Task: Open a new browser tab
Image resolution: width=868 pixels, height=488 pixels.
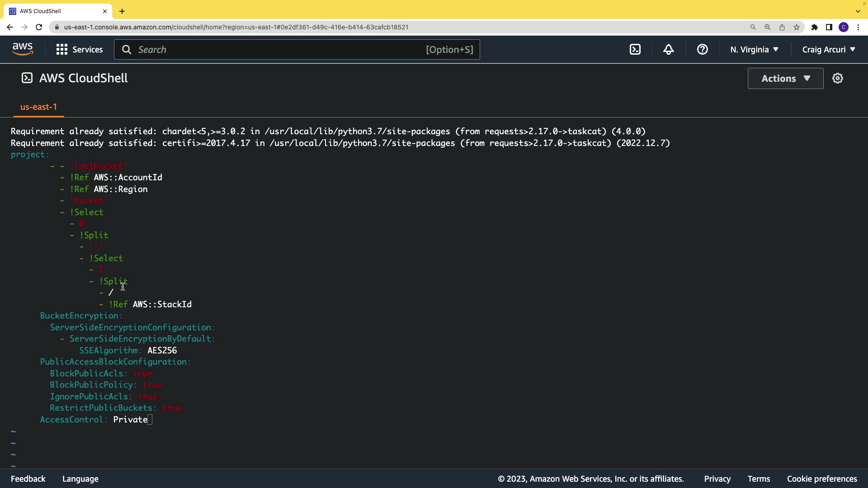Action: (x=122, y=11)
